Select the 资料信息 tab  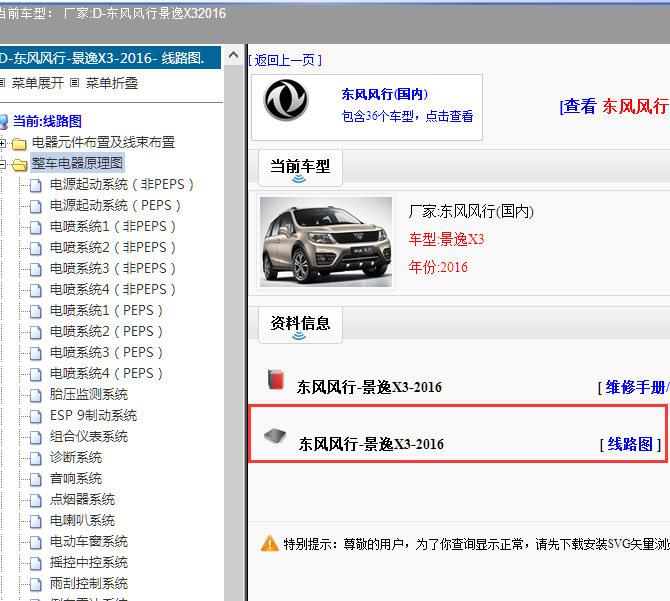tap(300, 324)
